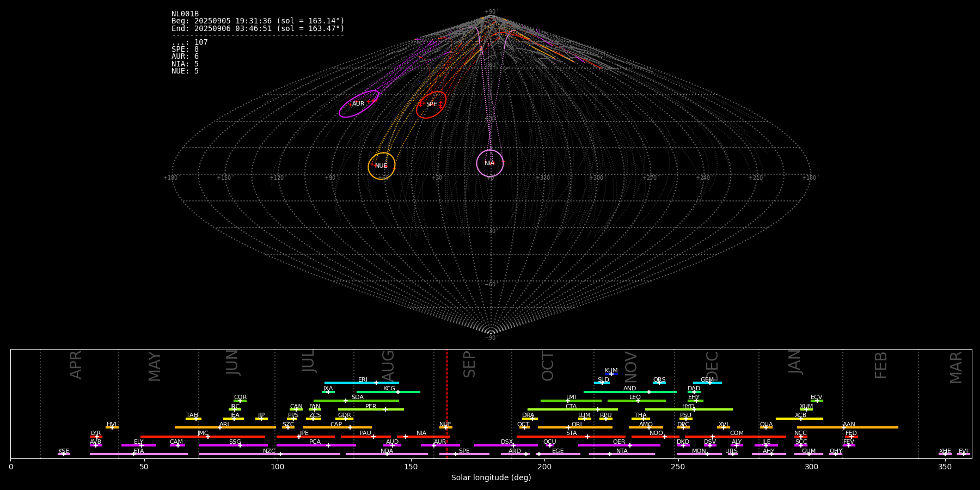Click the NIA label in the timeline

point(421,433)
